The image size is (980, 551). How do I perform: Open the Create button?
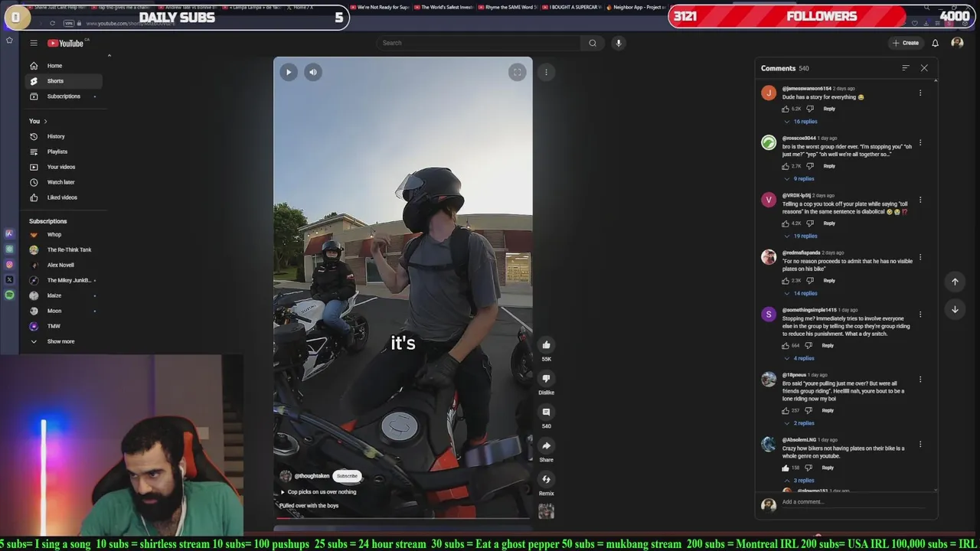pyautogui.click(x=906, y=43)
